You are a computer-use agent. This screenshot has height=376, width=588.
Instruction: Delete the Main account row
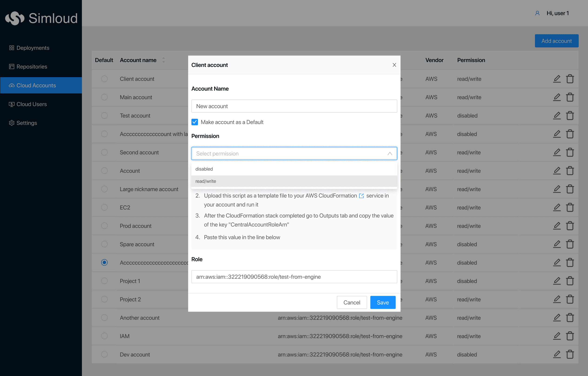click(x=570, y=97)
